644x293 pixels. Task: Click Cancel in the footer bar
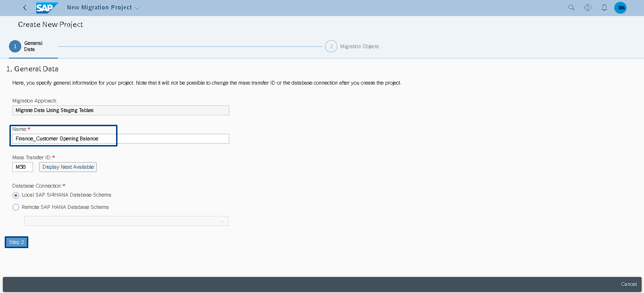629,284
